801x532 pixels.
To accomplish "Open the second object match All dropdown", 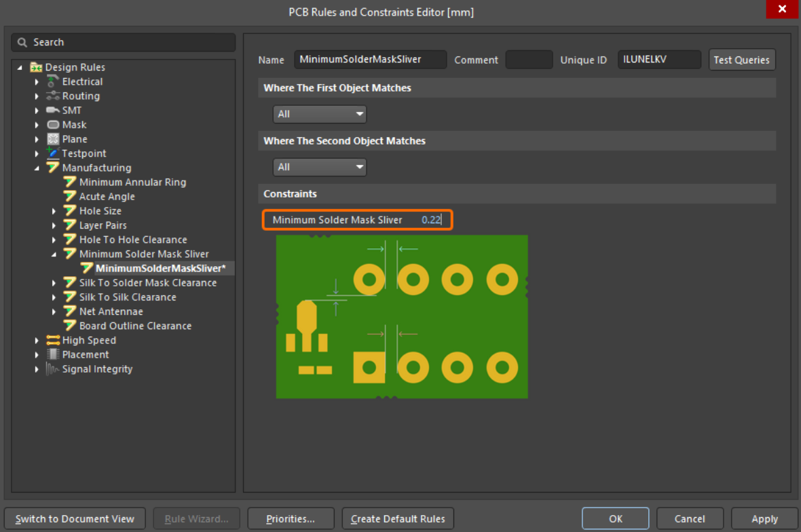I will [320, 167].
